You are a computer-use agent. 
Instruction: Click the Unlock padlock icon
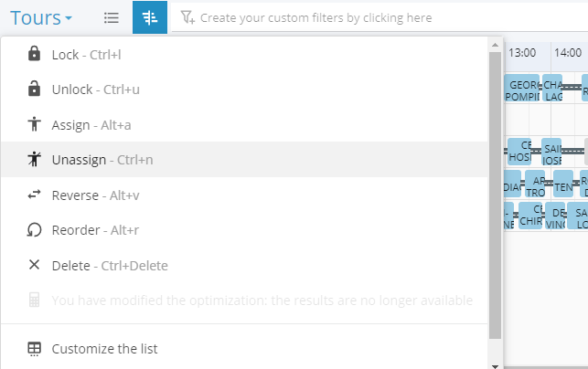coord(35,90)
